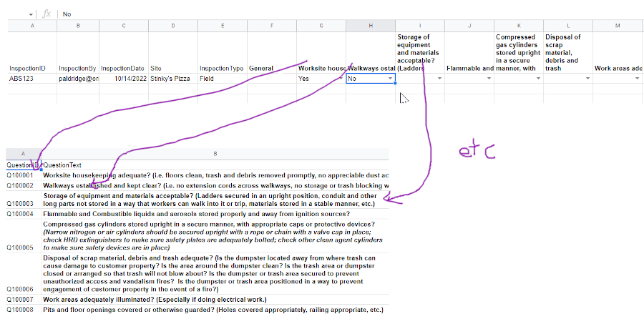Viewport: 644px width, 314px height.
Task: Select the Q100005 cell
Action: coord(23,236)
